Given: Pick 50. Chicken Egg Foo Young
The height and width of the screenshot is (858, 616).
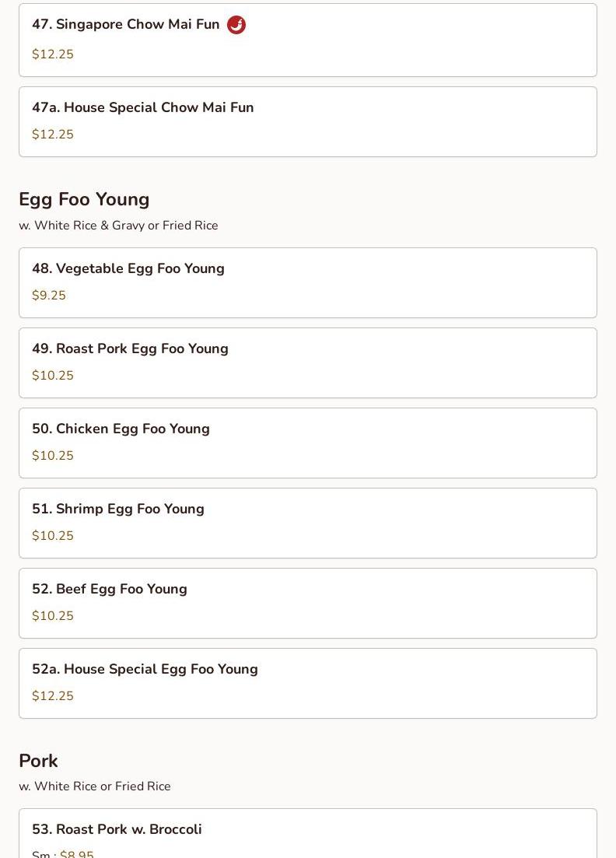Looking at the screenshot, I should pos(121,429).
